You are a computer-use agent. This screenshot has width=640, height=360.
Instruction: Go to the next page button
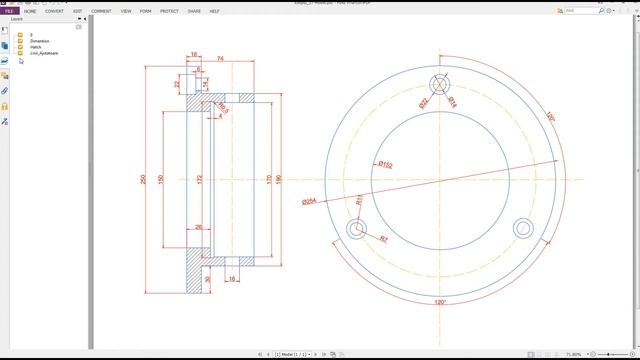(x=316, y=354)
